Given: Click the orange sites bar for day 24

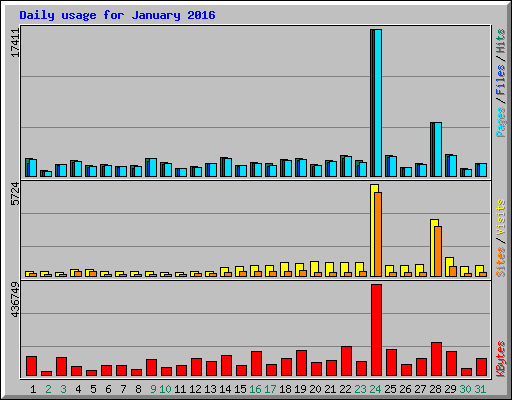Looking at the screenshot, I should 378,234.
